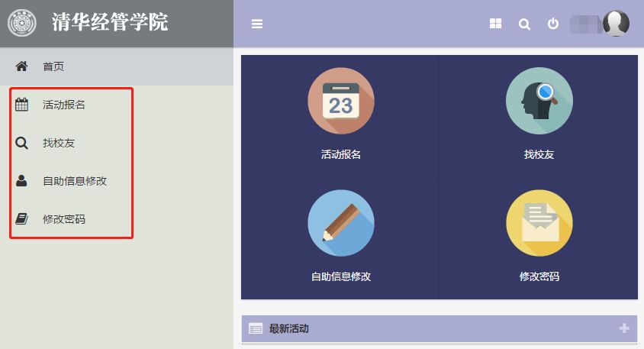Click 自助信息修改 label under pencil tile
644x349 pixels.
tap(341, 276)
